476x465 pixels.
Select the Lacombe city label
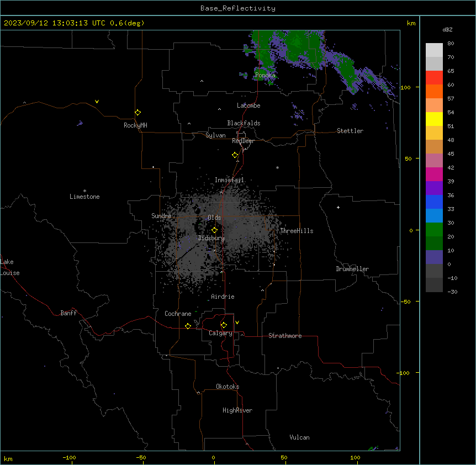click(x=248, y=105)
